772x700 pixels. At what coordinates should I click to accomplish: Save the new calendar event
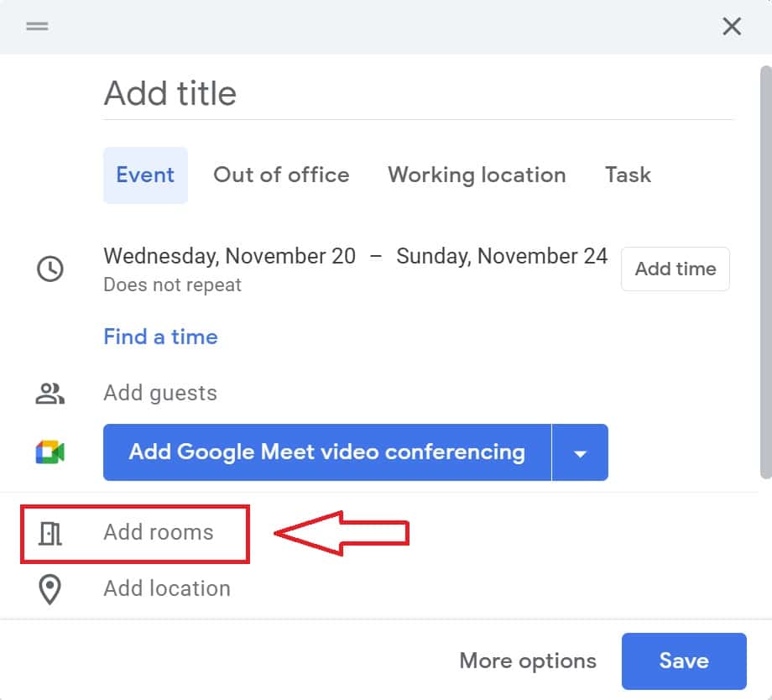[x=684, y=661]
